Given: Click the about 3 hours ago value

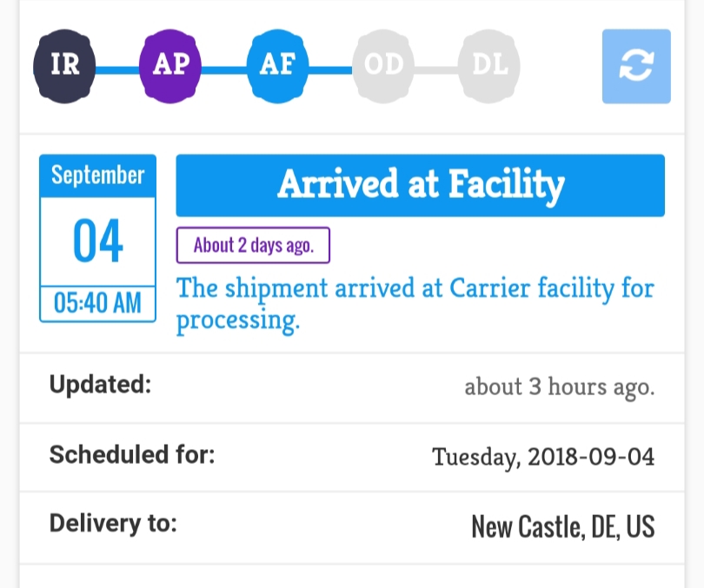Looking at the screenshot, I should (x=559, y=387).
